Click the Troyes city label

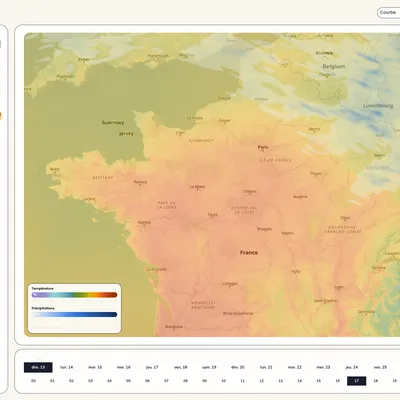(x=316, y=173)
